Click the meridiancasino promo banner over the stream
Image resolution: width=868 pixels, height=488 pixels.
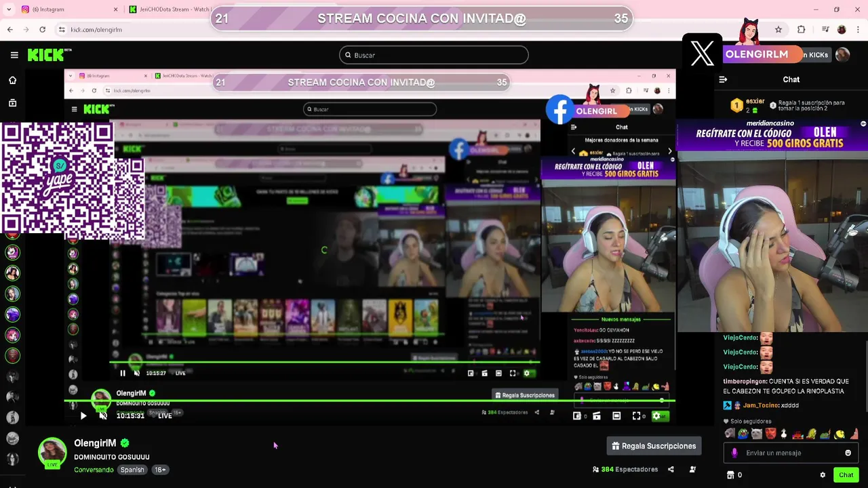tap(772, 136)
